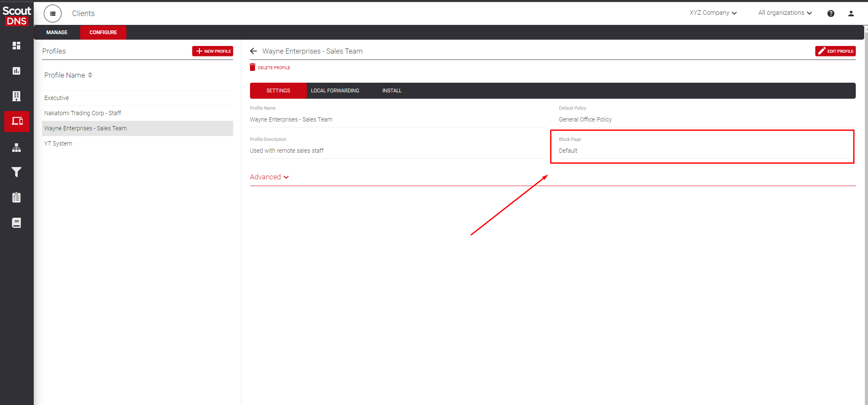Viewport: 868px width, 405px height.
Task: Open the reports chart icon in sidebar
Action: coord(16,71)
